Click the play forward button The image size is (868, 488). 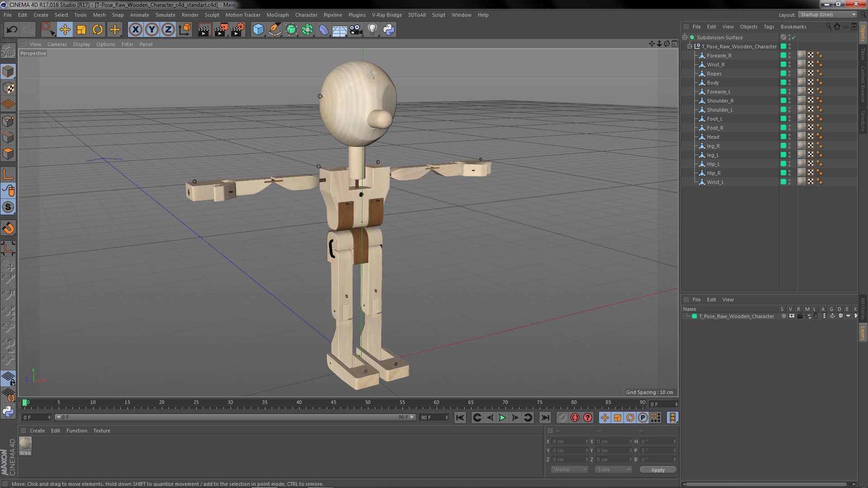pos(502,418)
